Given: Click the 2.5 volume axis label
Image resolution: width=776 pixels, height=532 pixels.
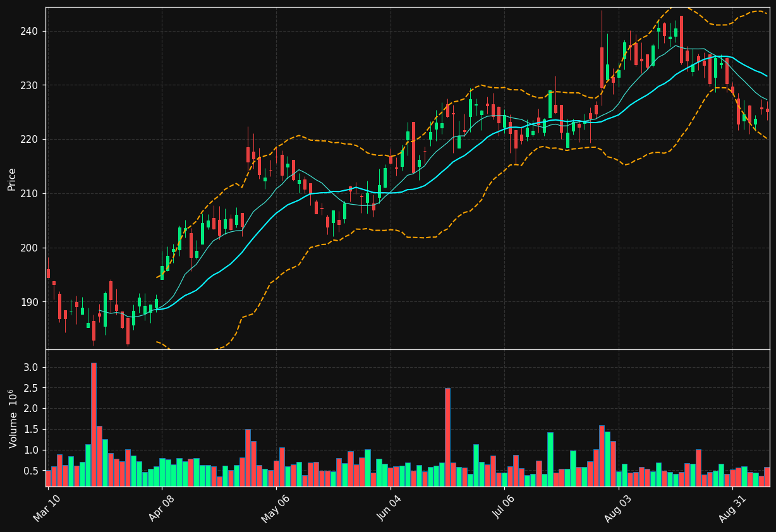Looking at the screenshot, I should coord(32,388).
